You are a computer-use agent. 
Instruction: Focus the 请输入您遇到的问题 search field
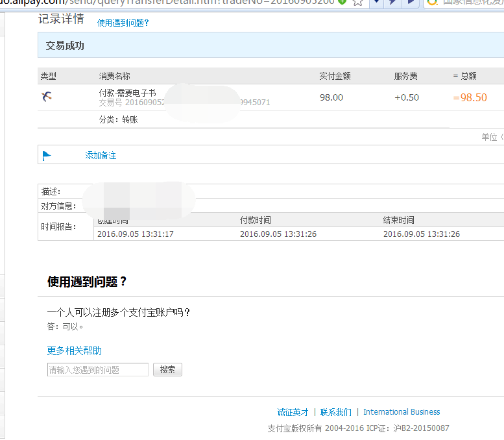[98, 369]
